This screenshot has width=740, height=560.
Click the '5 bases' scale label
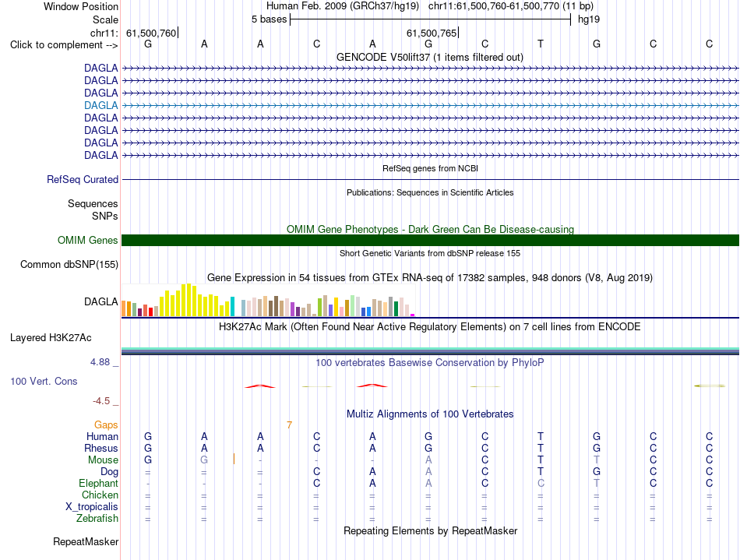[x=269, y=19]
